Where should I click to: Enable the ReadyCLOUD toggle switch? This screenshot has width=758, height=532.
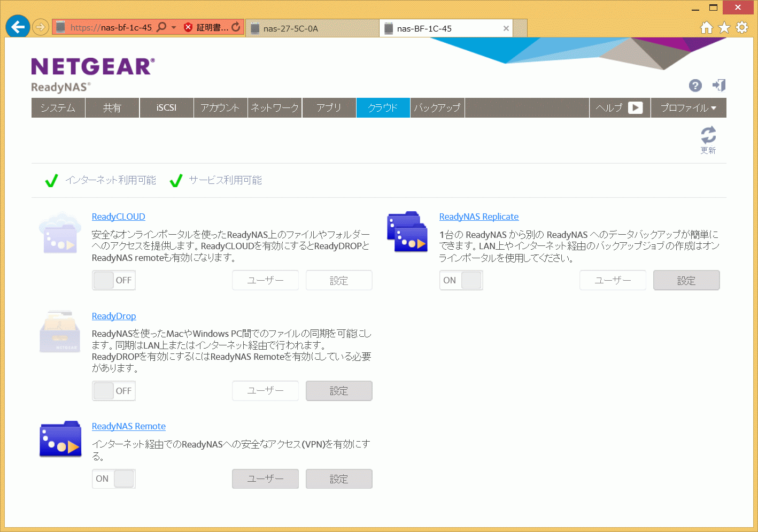point(114,280)
